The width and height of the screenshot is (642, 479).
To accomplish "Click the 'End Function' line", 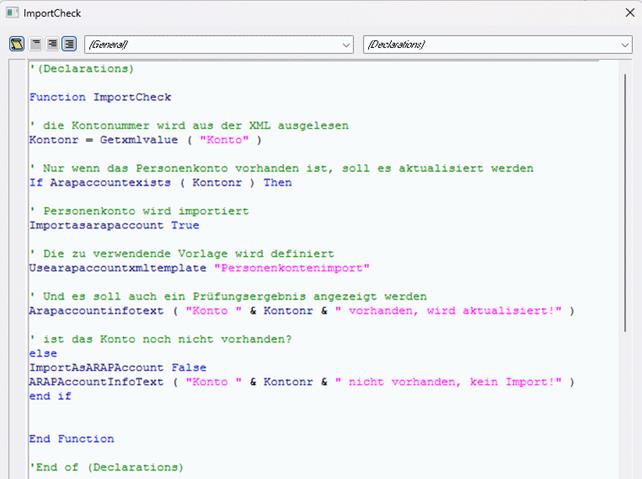I will [x=71, y=439].
